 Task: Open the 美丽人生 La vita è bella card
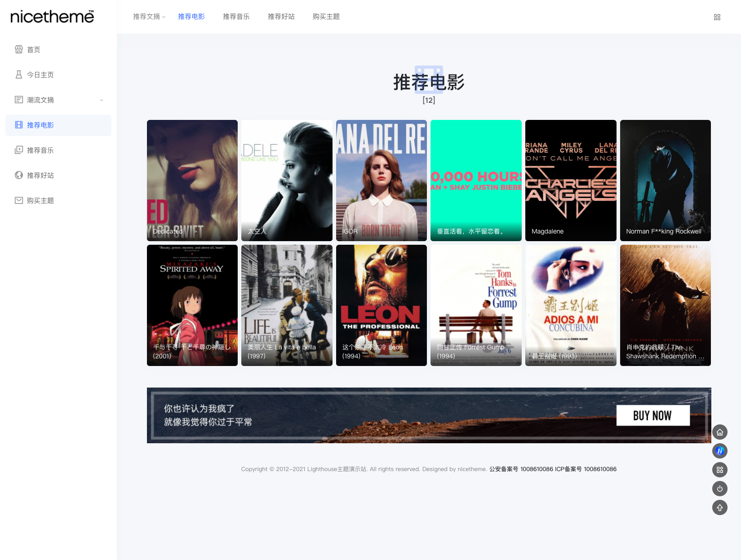pyautogui.click(x=287, y=305)
